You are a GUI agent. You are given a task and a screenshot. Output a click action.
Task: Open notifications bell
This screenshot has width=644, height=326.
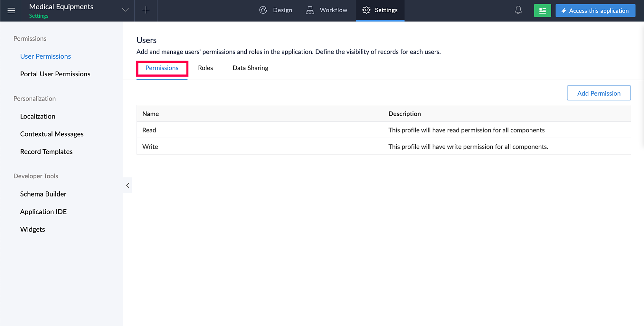coord(518,10)
